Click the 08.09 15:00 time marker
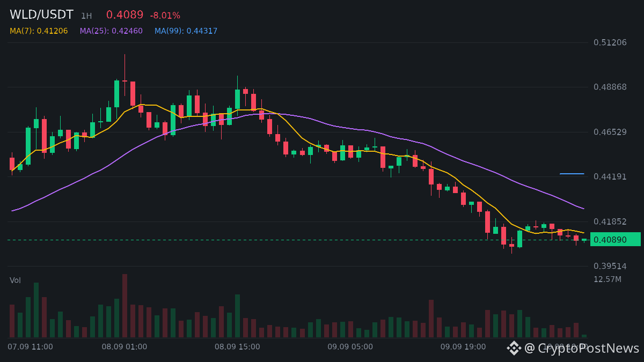The image size is (644, 362). click(x=237, y=347)
